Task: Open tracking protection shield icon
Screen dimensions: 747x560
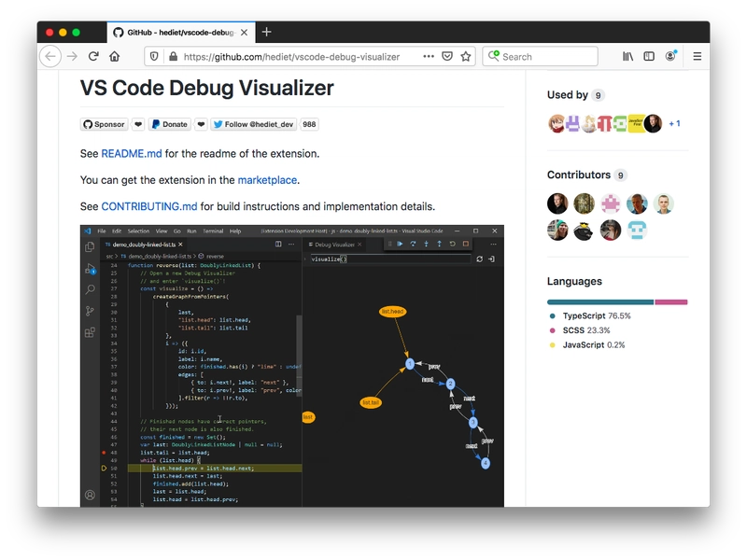Action: pos(154,57)
